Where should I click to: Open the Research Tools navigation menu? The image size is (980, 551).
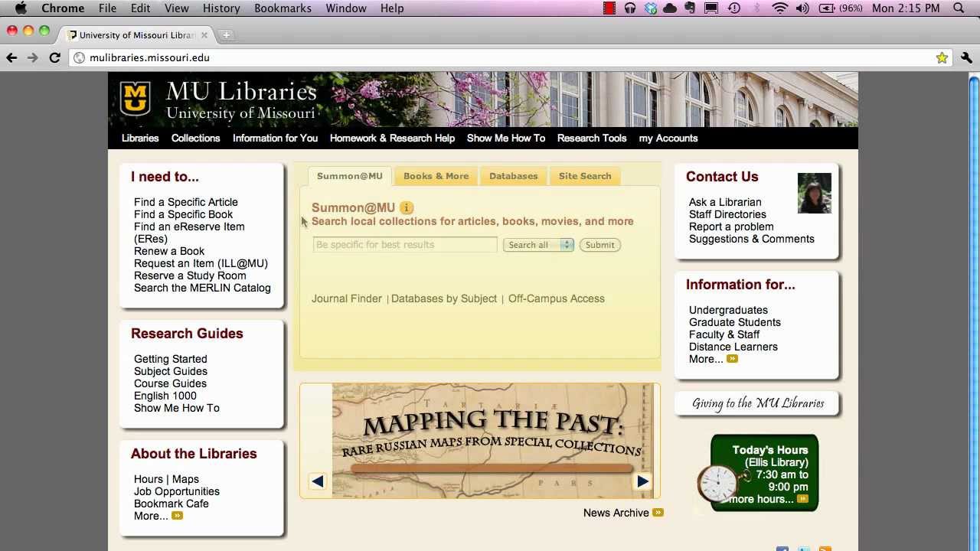(x=592, y=139)
